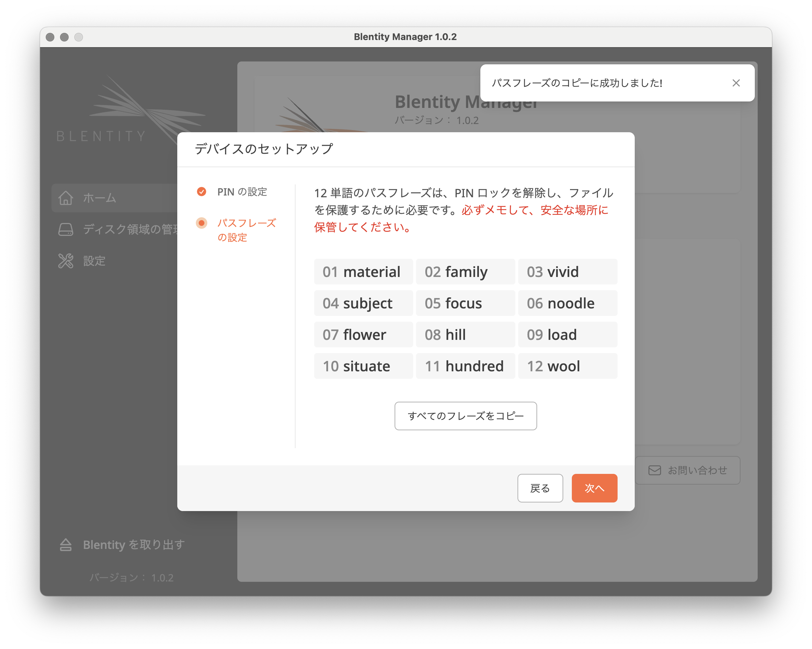The image size is (812, 649).
Task: Click the settings tools icon
Action: tap(65, 261)
